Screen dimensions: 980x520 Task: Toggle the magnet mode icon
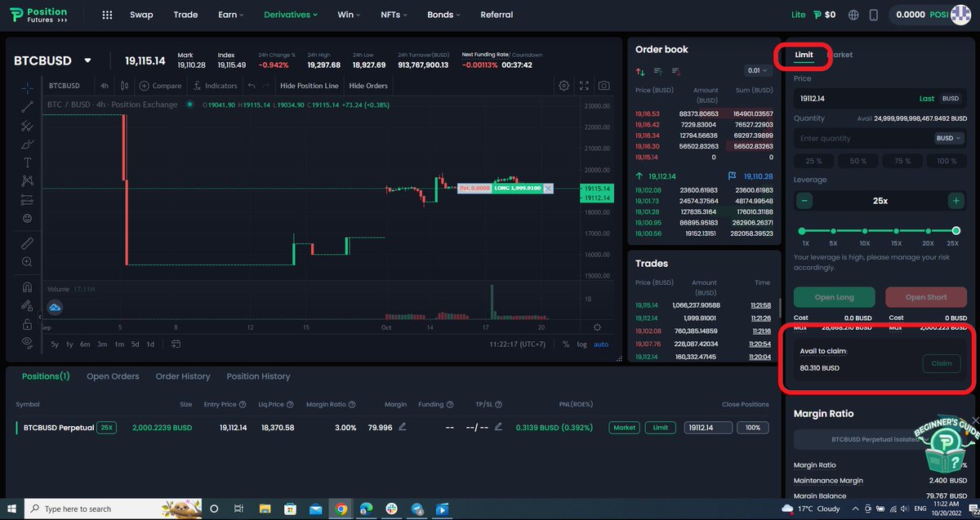[x=28, y=287]
